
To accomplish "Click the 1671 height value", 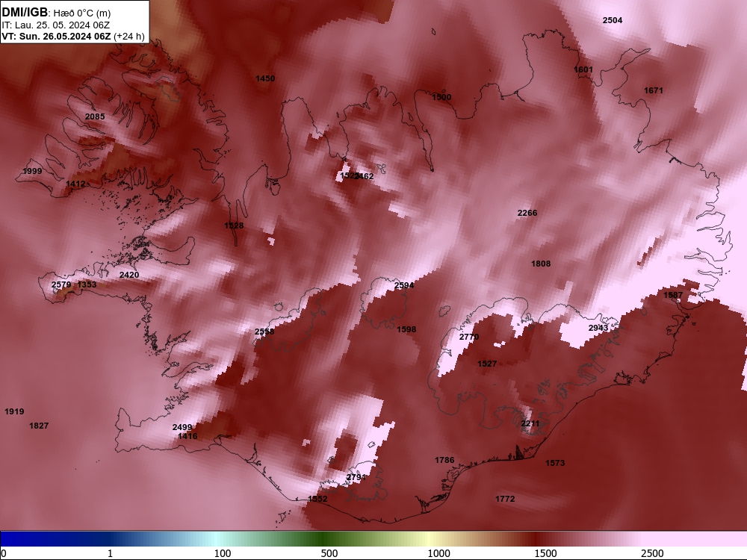I will coord(653,90).
